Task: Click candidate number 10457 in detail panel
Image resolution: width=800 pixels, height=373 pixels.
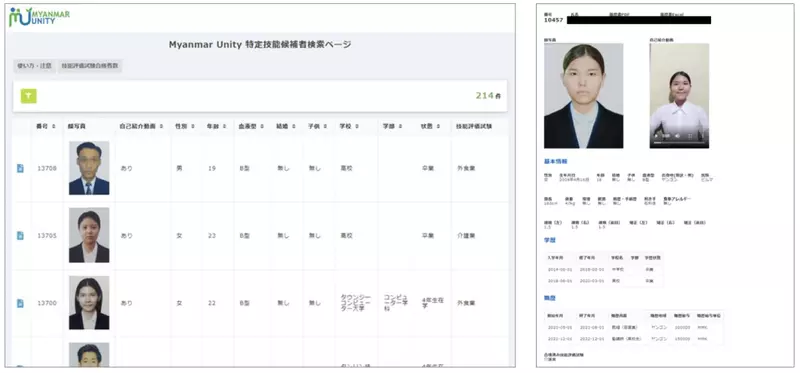Action: [554, 20]
